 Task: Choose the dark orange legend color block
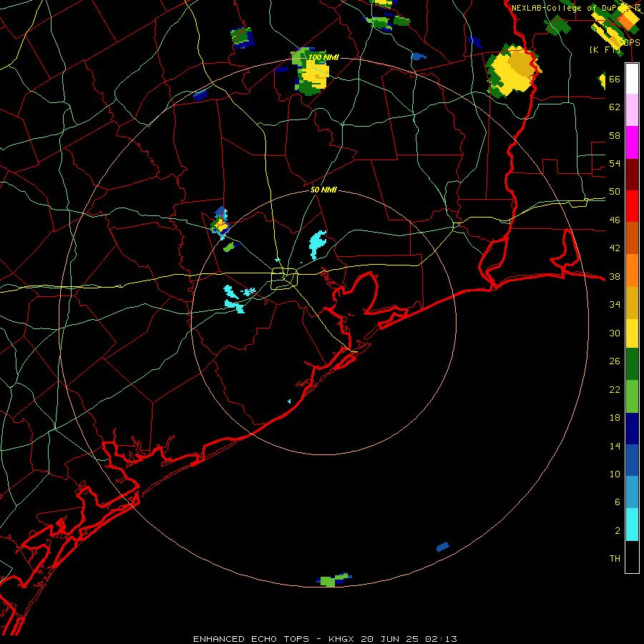pos(632,238)
